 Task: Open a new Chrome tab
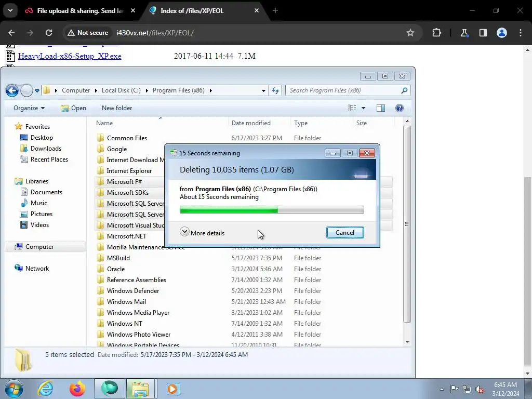point(275,10)
